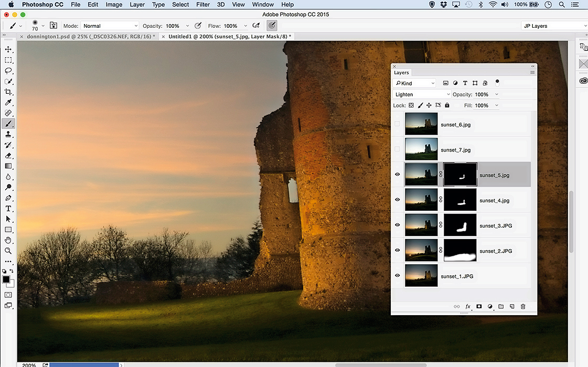588x367 pixels.
Task: Switch to the Untitled1 document tab
Action: pos(228,36)
